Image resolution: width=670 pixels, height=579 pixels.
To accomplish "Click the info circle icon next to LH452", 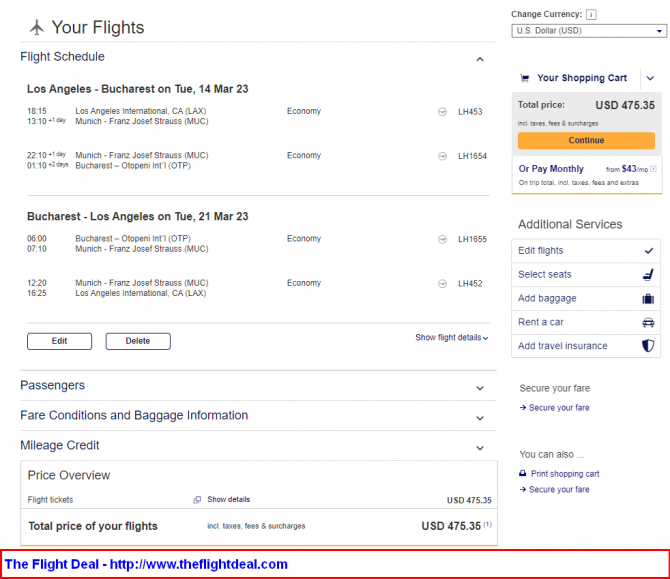I will pos(442,284).
